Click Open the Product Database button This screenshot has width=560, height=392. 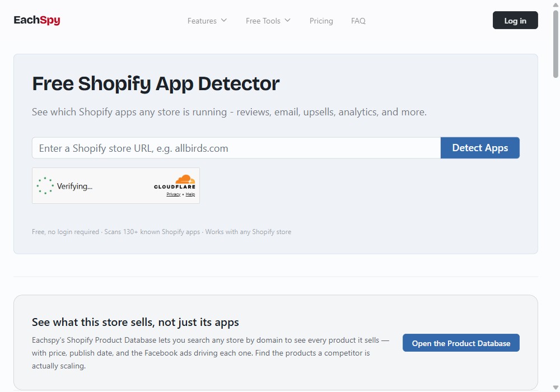click(461, 343)
